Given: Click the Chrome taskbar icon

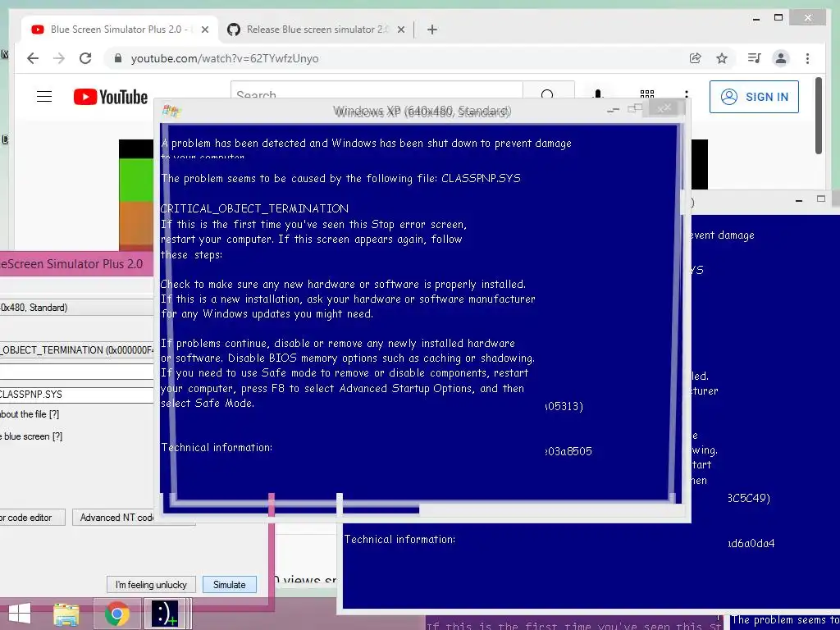Looking at the screenshot, I should (x=116, y=614).
